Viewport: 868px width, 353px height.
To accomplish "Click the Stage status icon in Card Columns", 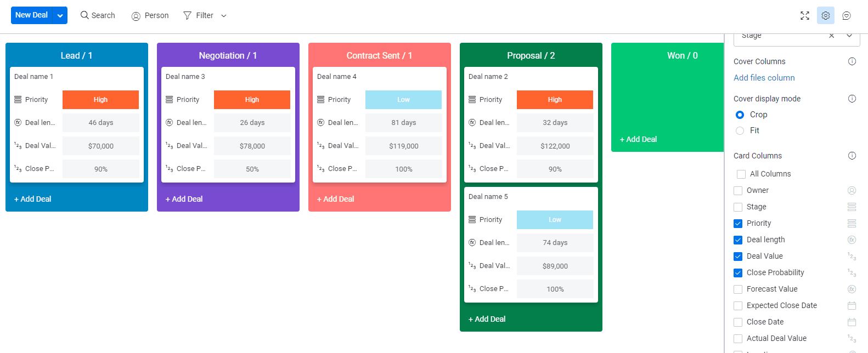I will coord(851,207).
